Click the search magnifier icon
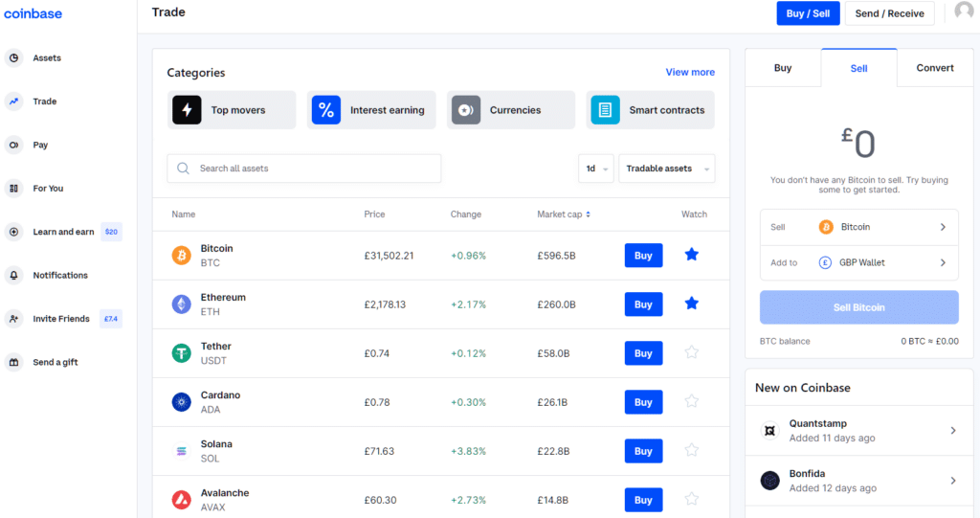 tap(183, 169)
